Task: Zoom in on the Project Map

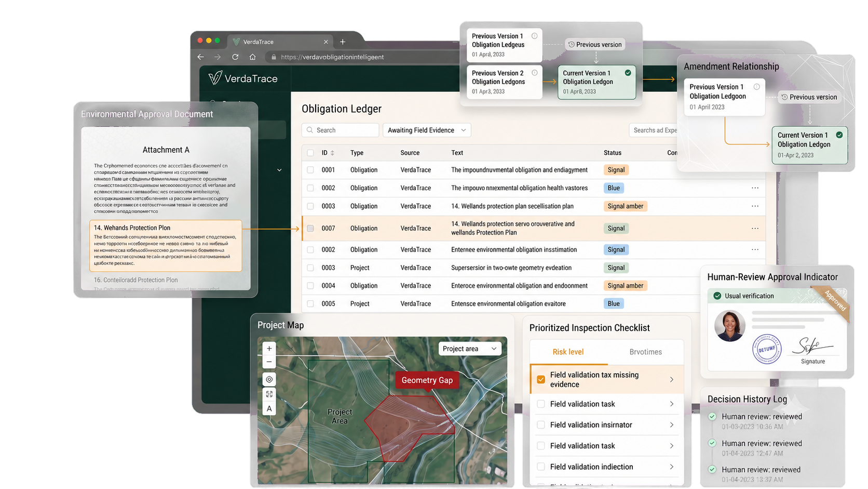Action: pyautogui.click(x=269, y=349)
